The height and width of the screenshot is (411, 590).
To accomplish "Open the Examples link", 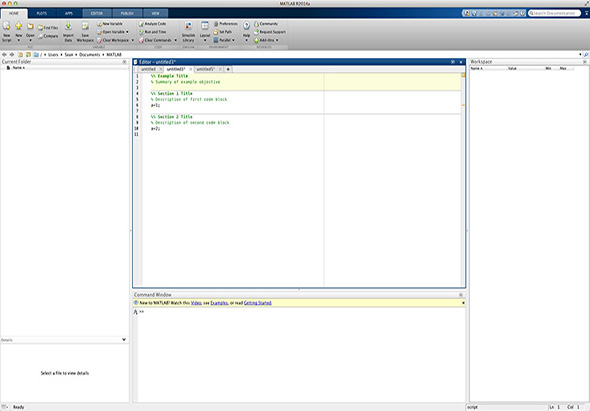I will click(219, 303).
